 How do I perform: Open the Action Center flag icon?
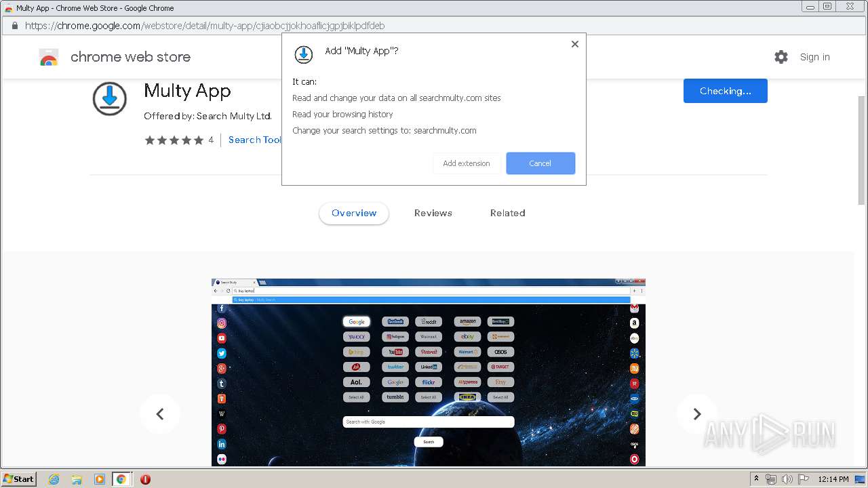804,479
